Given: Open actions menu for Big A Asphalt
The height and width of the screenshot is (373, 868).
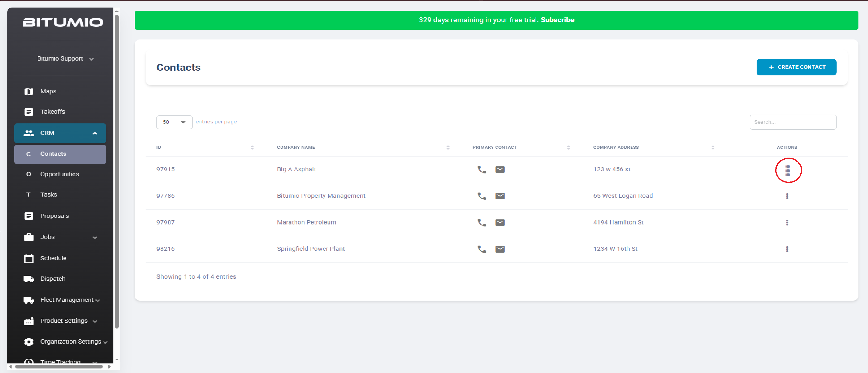Looking at the screenshot, I should pos(788,170).
